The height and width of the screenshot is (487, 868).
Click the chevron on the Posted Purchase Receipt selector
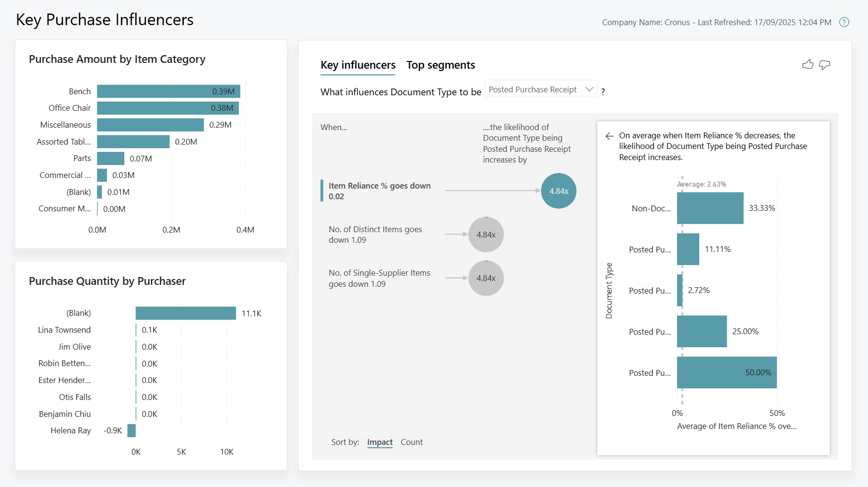[x=589, y=89]
